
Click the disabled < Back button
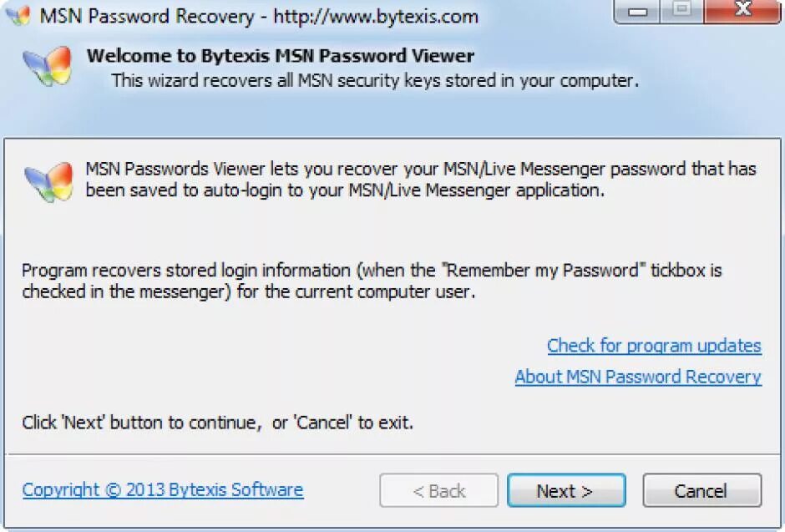coord(438,491)
